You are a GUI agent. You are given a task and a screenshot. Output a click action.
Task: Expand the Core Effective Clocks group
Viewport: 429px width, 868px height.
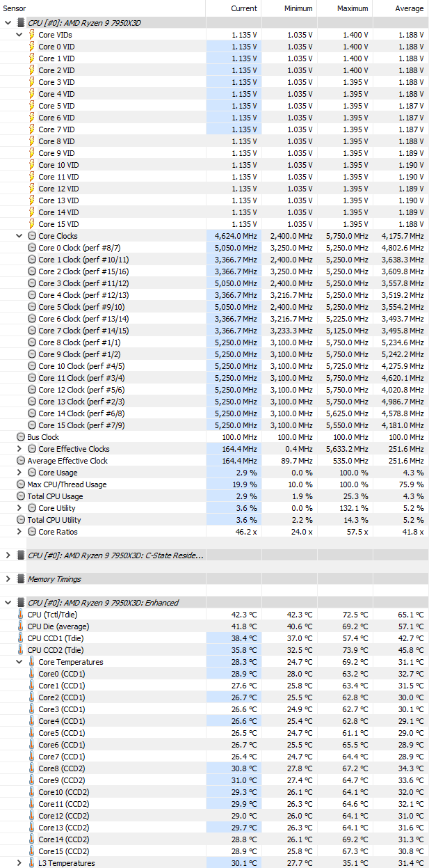pos(19,449)
